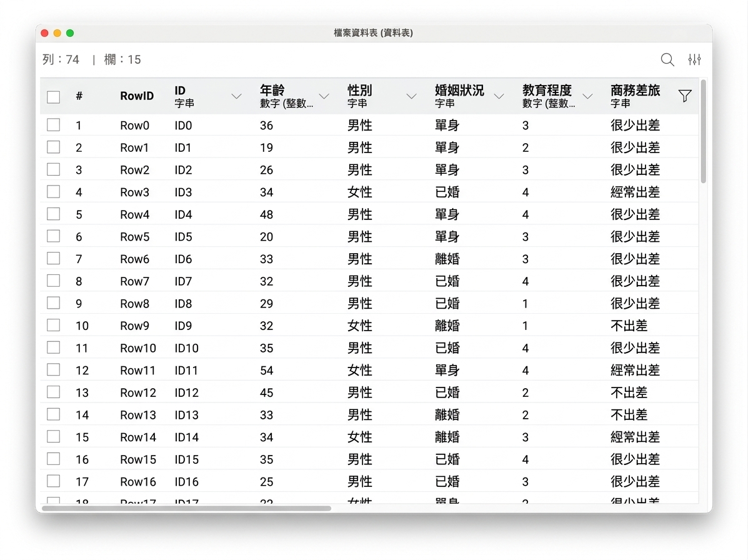The height and width of the screenshot is (560, 748).
Task: Click the # column header
Action: click(79, 96)
